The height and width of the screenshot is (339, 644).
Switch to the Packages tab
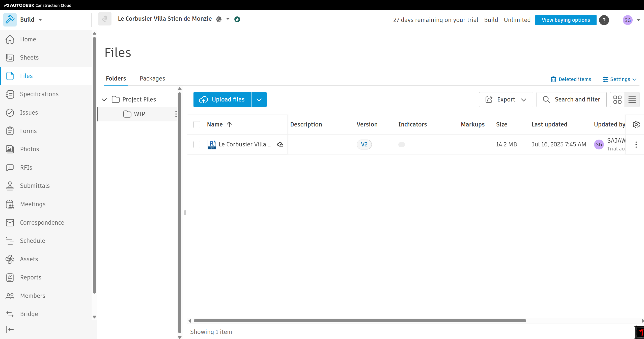(152, 79)
